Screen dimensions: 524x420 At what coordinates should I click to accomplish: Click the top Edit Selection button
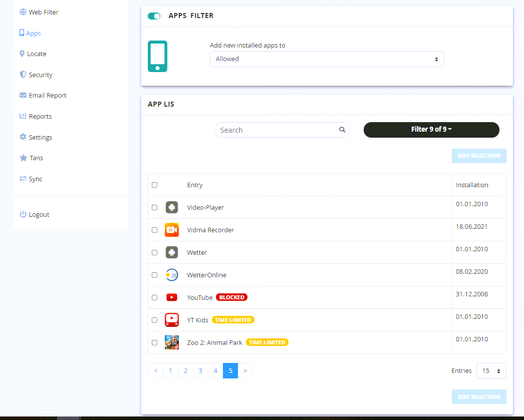(x=479, y=156)
